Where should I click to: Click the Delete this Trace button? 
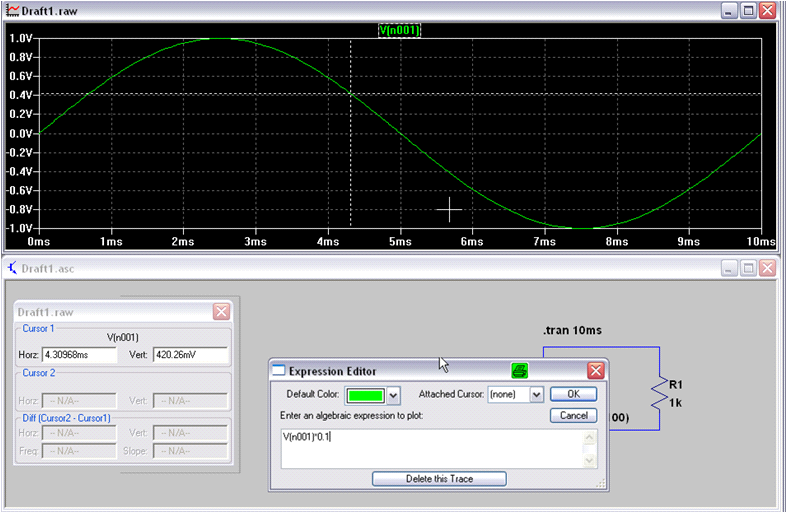pos(439,479)
